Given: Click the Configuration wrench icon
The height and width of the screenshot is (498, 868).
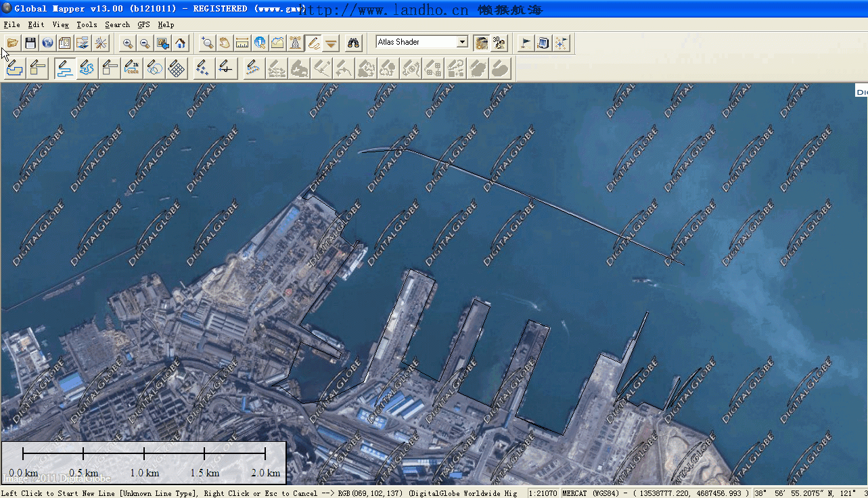Looking at the screenshot, I should tap(100, 43).
